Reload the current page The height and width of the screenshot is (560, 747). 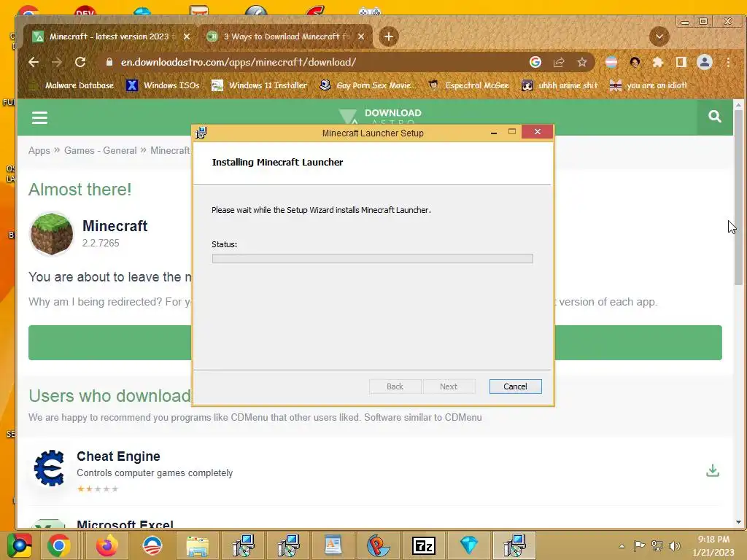[x=80, y=62]
